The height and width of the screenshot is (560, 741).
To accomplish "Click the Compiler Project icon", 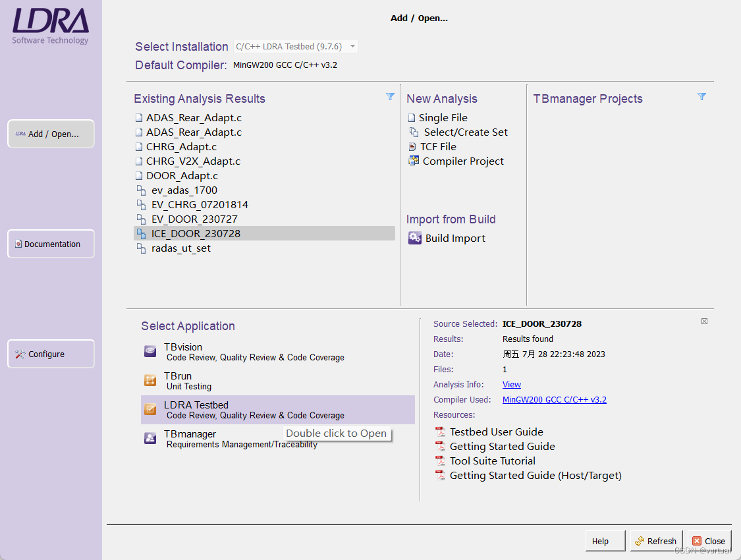I will click(x=414, y=161).
